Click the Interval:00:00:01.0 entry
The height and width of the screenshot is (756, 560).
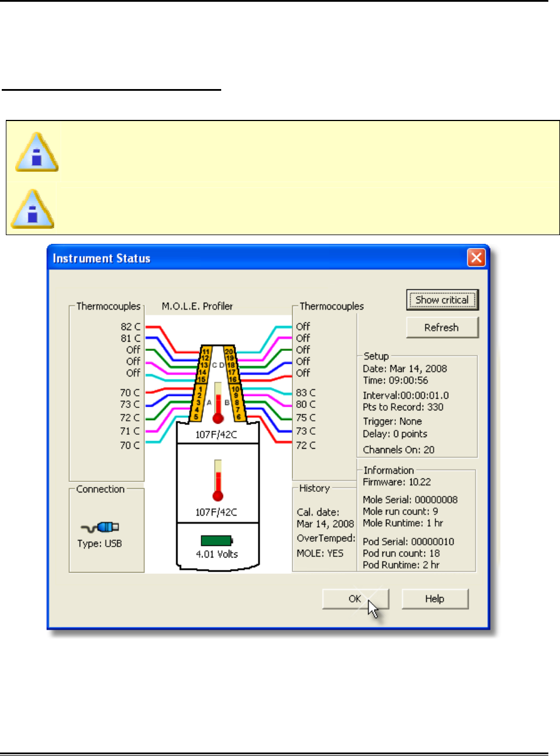[x=406, y=395]
